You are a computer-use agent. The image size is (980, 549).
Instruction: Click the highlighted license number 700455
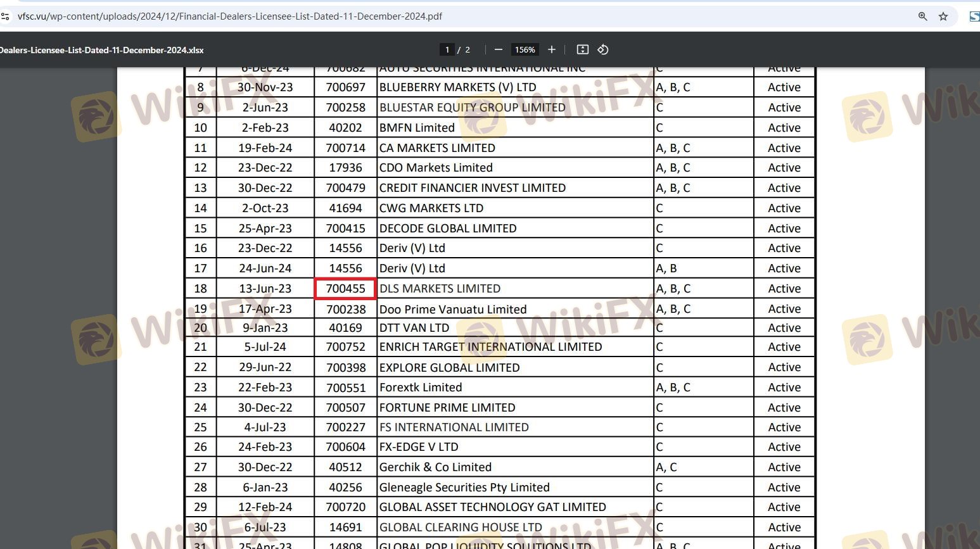click(345, 289)
